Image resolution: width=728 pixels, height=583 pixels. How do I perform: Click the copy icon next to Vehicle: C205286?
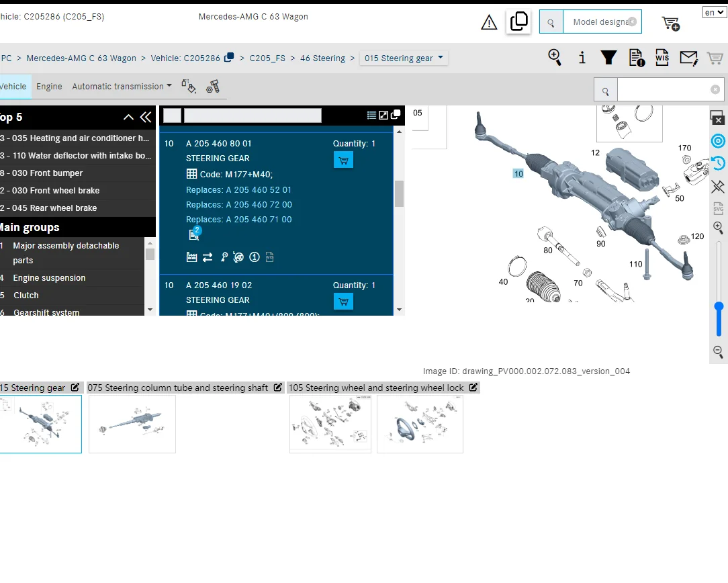point(229,58)
